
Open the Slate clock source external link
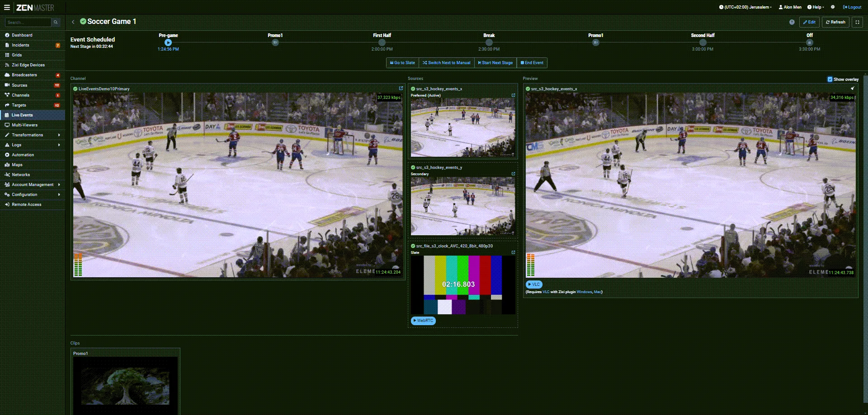pyautogui.click(x=513, y=252)
